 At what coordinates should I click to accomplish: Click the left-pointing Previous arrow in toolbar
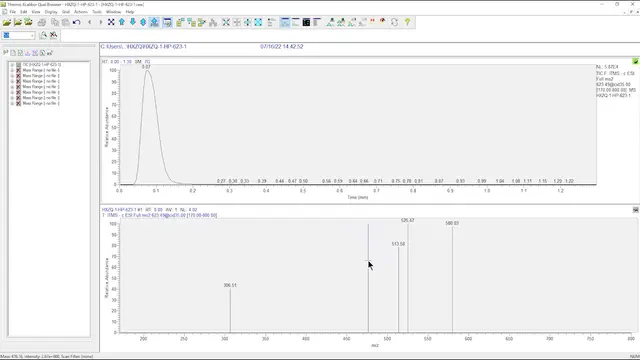(90, 22)
